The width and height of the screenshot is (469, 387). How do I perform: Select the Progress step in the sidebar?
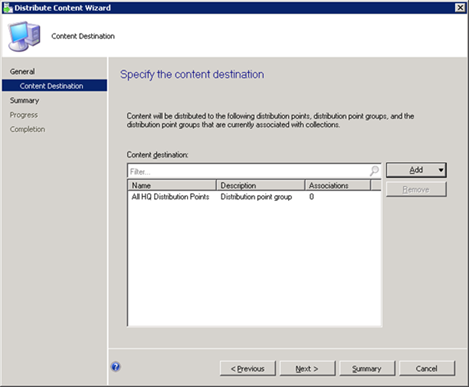click(24, 115)
